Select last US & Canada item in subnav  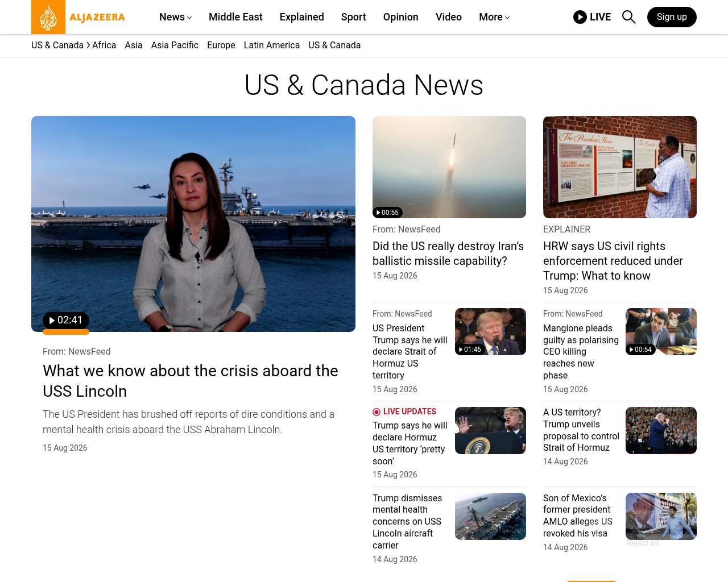point(334,45)
